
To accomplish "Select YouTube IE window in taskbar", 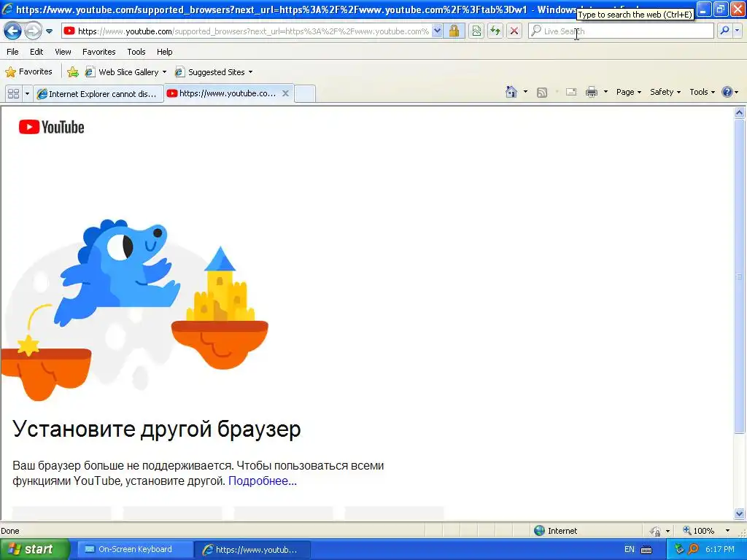I will [252, 550].
